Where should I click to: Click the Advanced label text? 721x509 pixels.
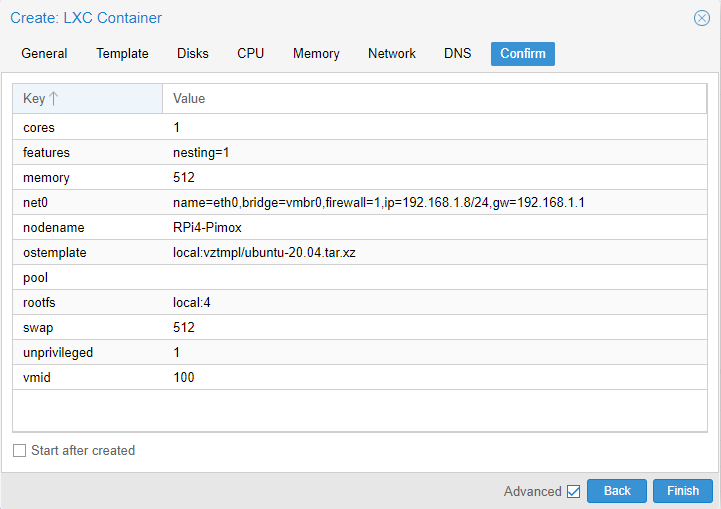coord(532,491)
